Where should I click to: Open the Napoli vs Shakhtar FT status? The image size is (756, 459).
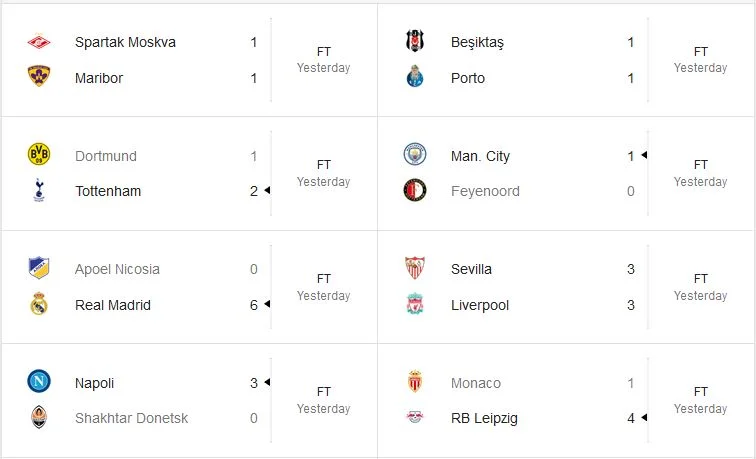click(x=323, y=392)
